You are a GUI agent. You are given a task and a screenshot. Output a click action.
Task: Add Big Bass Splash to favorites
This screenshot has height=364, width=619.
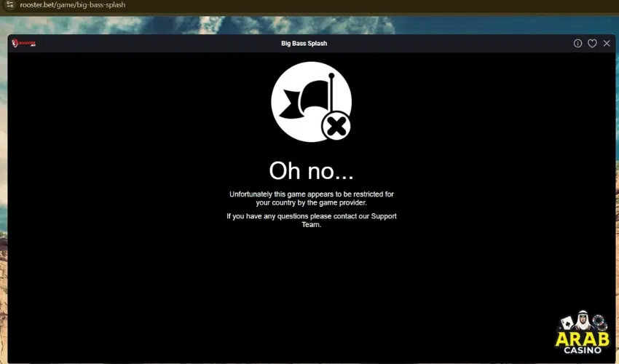pos(592,44)
